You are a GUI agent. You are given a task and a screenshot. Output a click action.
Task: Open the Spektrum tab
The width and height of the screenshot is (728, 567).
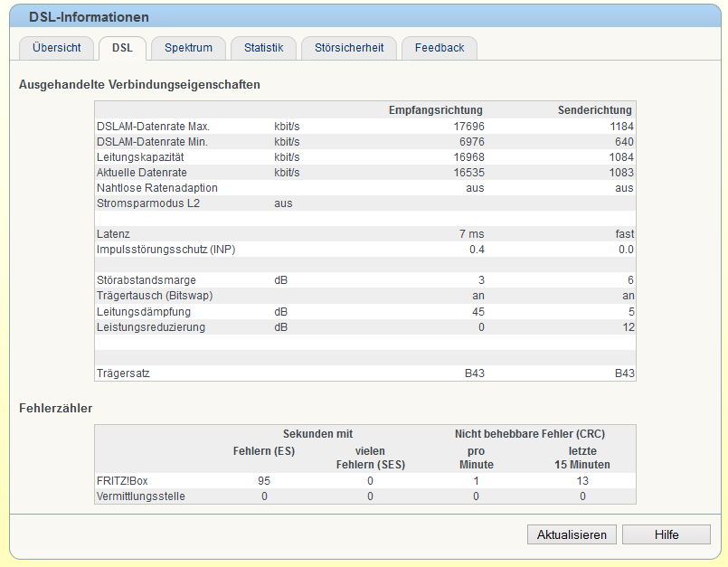(188, 48)
